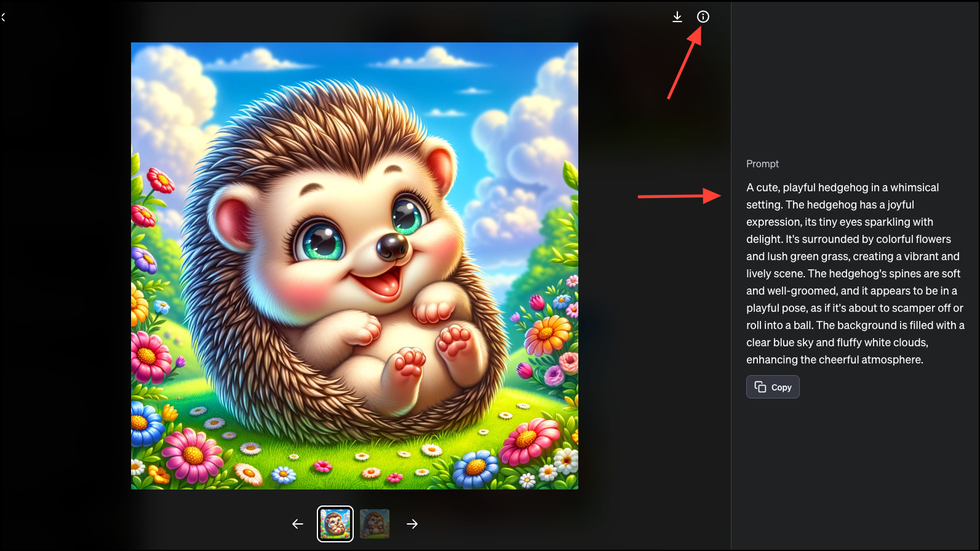Show the previous image with left arrow
Image resolution: width=980 pixels, height=551 pixels.
(x=298, y=524)
